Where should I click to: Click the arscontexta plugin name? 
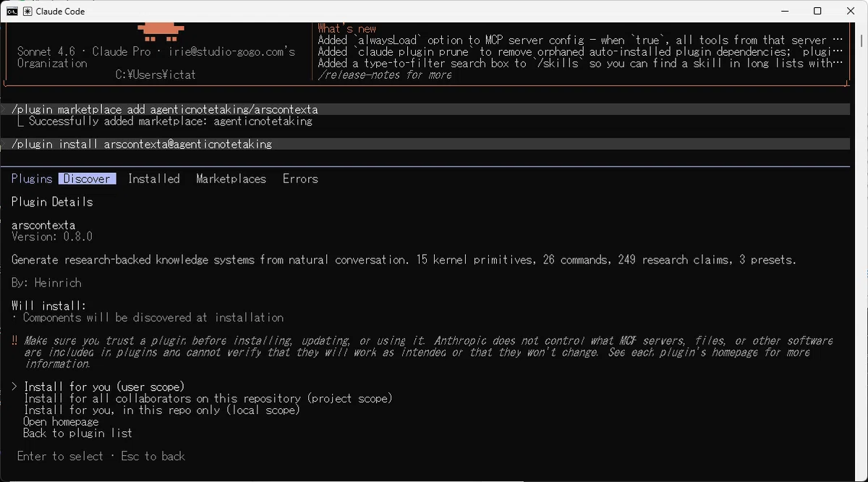(x=43, y=225)
